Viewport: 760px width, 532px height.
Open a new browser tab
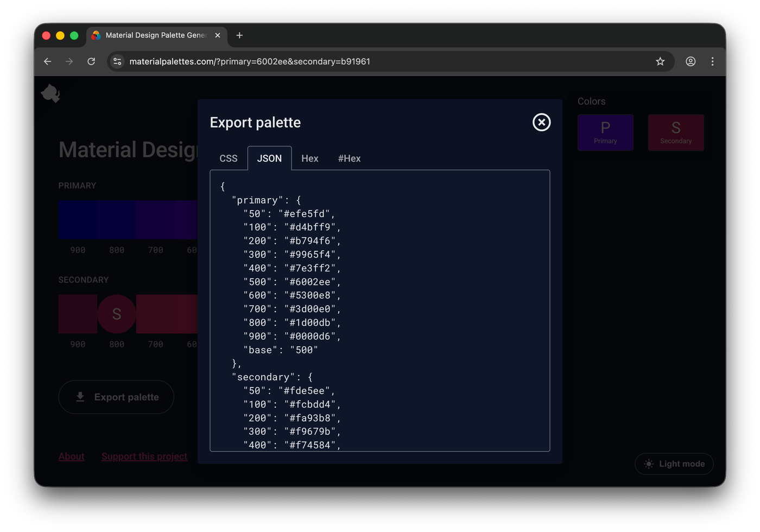pyautogui.click(x=239, y=35)
